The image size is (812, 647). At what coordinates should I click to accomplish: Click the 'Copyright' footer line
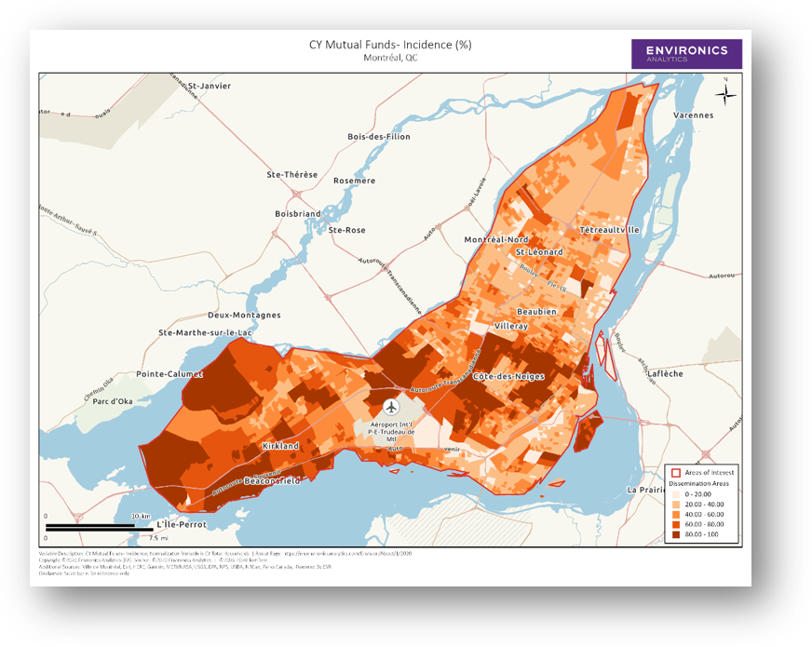point(154,560)
